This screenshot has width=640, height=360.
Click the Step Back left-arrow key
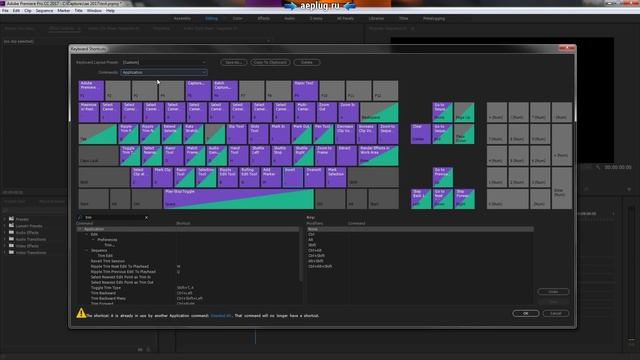click(x=421, y=199)
